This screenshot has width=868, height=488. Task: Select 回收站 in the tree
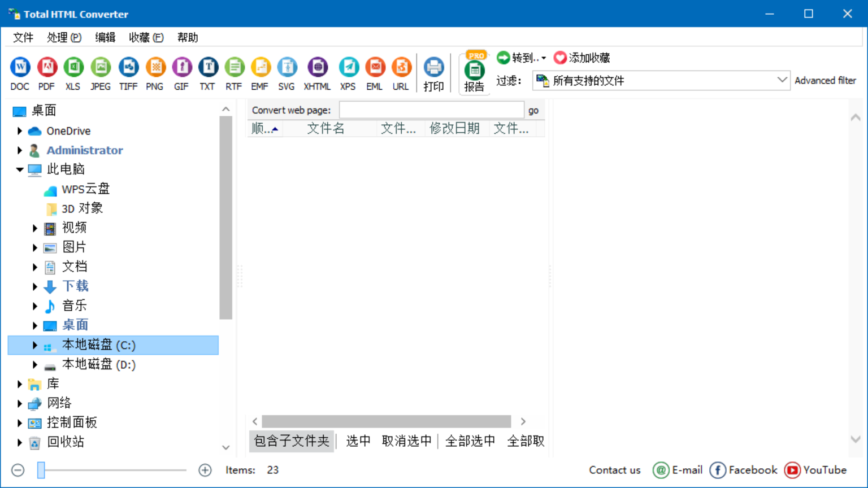click(x=66, y=442)
